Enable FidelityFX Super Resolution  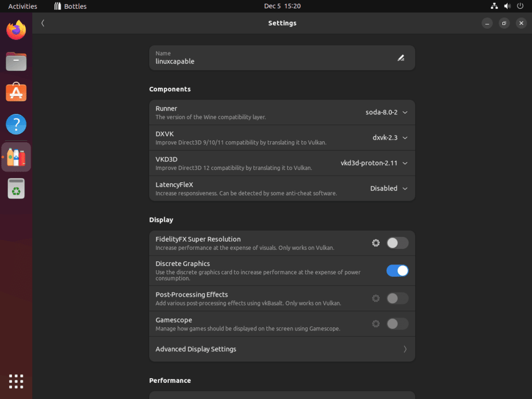click(397, 243)
